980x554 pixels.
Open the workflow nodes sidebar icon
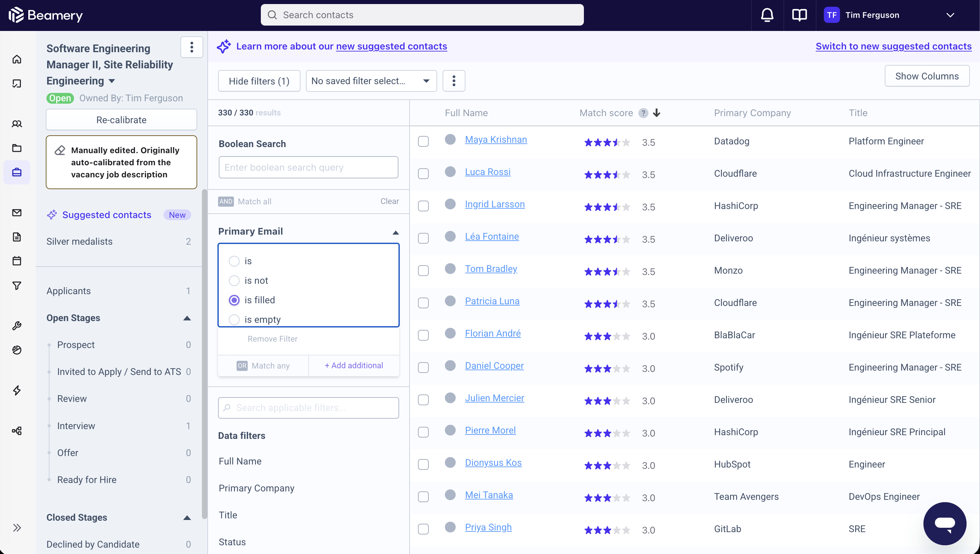coord(17,431)
